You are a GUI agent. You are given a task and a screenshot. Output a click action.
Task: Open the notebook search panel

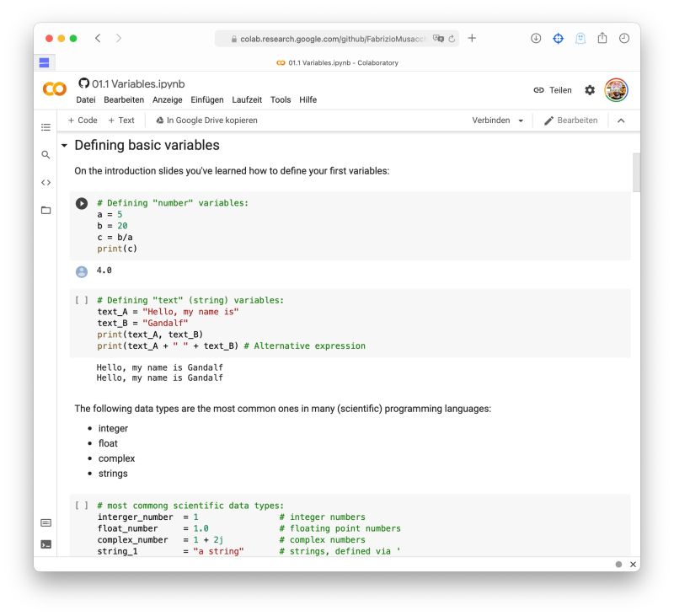(46, 155)
